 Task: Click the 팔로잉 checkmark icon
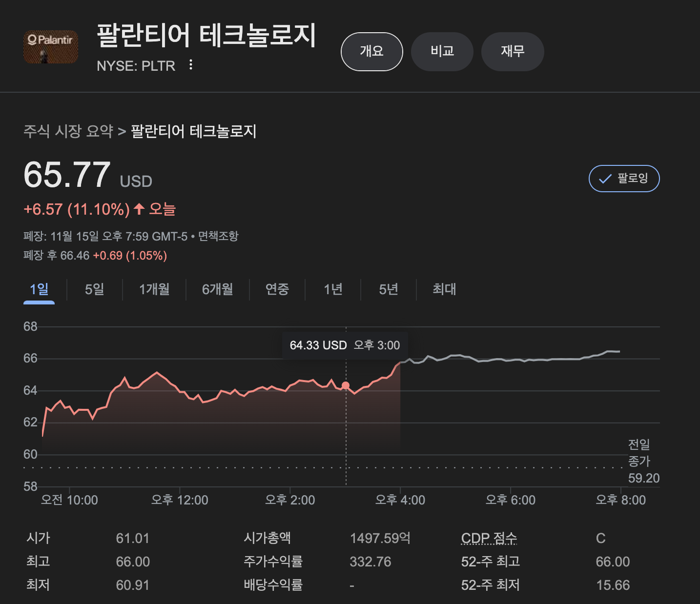click(605, 179)
